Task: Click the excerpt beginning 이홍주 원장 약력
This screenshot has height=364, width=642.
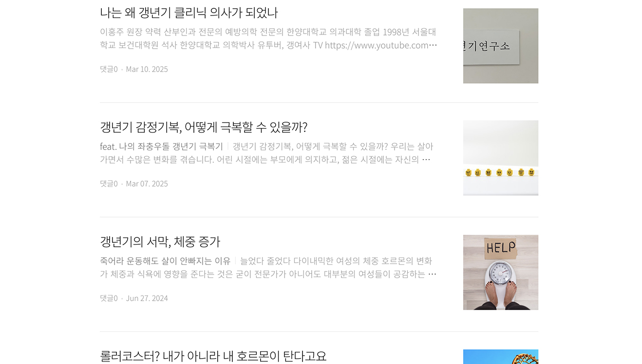Action: pyautogui.click(x=268, y=38)
